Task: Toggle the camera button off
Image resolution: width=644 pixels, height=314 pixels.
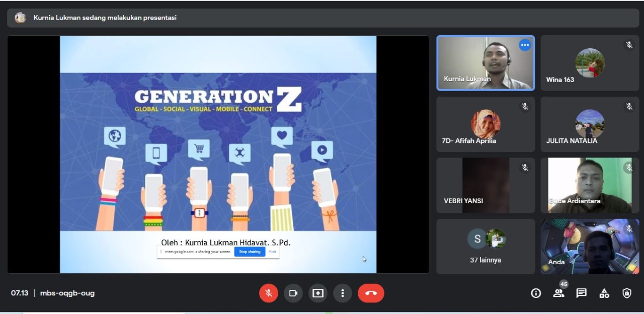Action: tap(293, 293)
